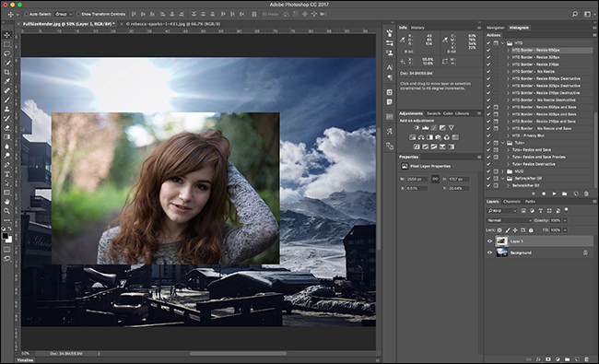Click the delete layer trash icon
Image resolution: width=599 pixels, height=364 pixels.
[x=586, y=359]
